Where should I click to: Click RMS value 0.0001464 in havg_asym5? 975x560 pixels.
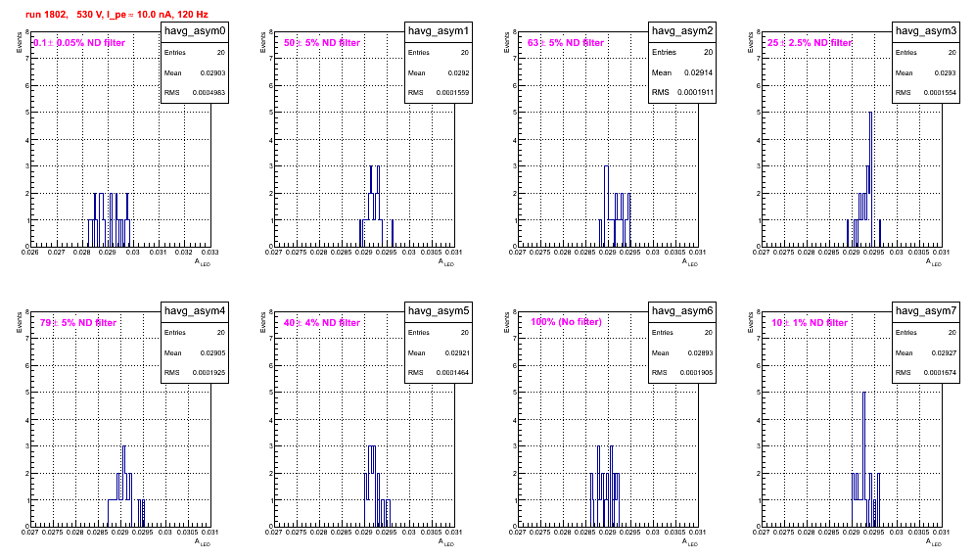(x=452, y=373)
